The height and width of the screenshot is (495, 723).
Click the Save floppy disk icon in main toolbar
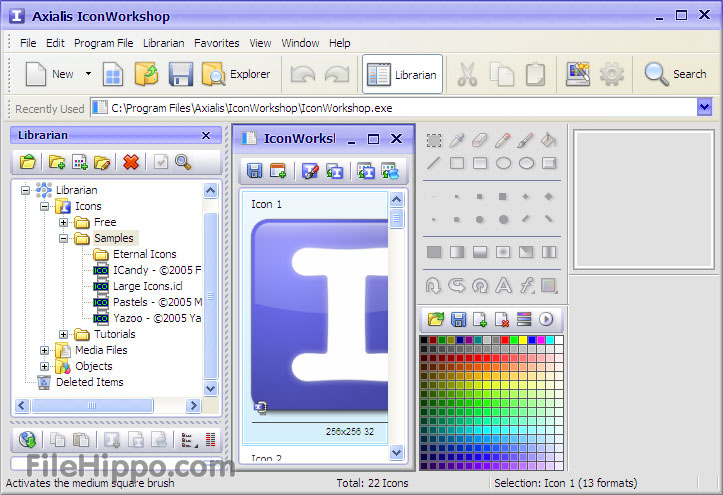180,74
